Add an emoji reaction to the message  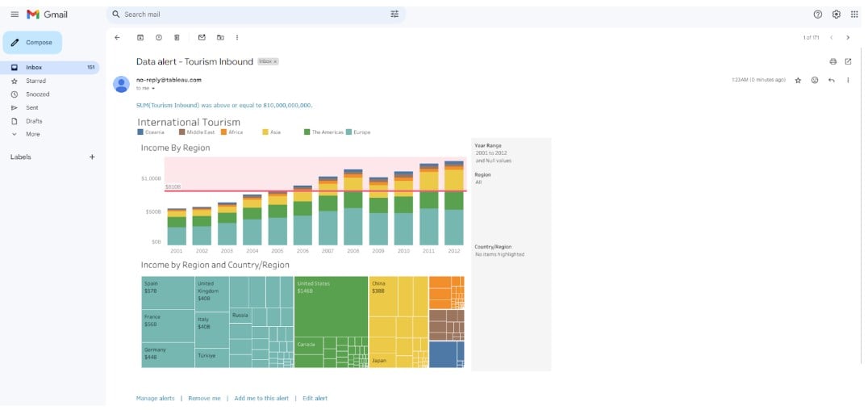coord(815,80)
